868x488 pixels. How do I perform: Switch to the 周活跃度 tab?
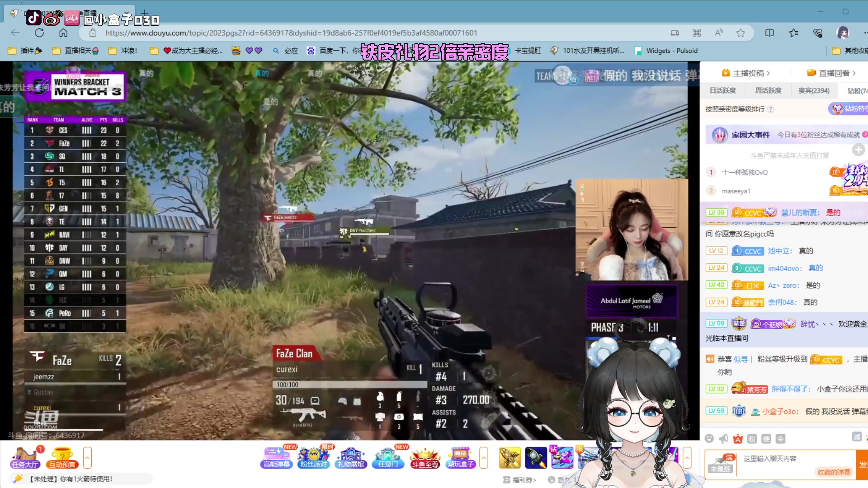pos(768,90)
